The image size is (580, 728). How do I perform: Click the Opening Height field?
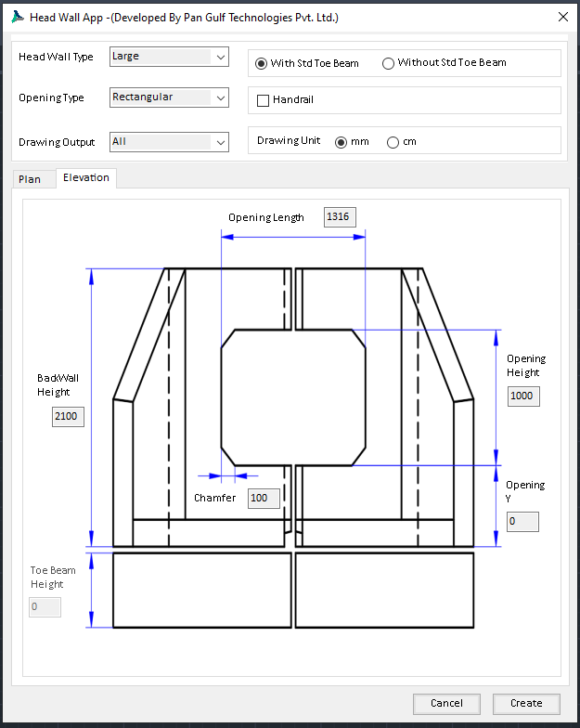click(x=523, y=396)
